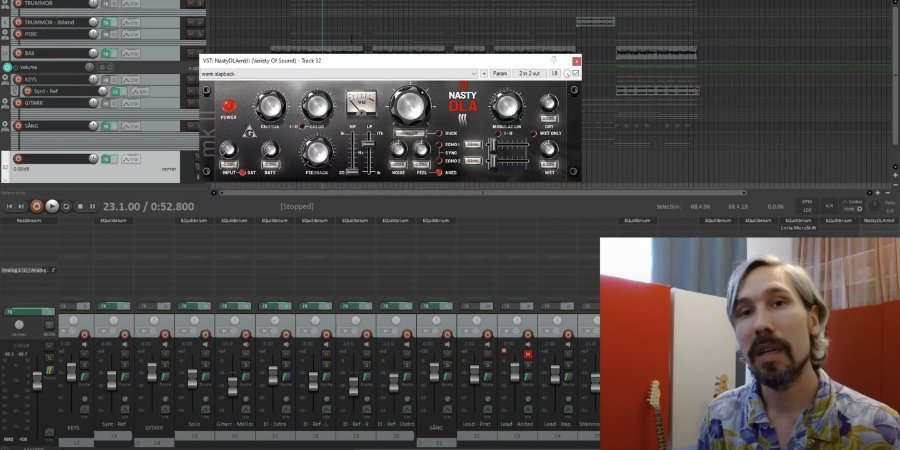Toggle ECHO 2 sync LED on NastyDLA
This screenshot has height=450, width=900.
439,161
